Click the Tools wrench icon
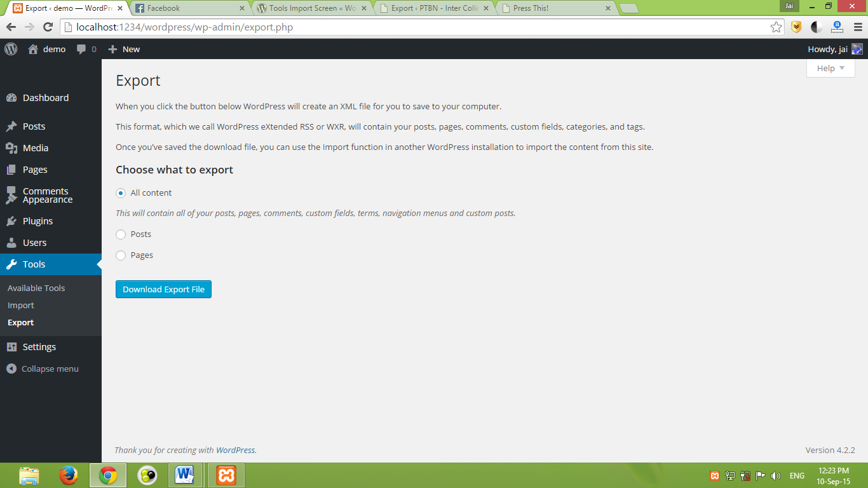The height and width of the screenshot is (488, 868). [x=11, y=264]
